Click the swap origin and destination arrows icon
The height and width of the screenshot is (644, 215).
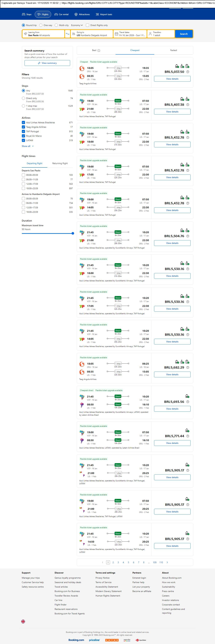click(67, 34)
